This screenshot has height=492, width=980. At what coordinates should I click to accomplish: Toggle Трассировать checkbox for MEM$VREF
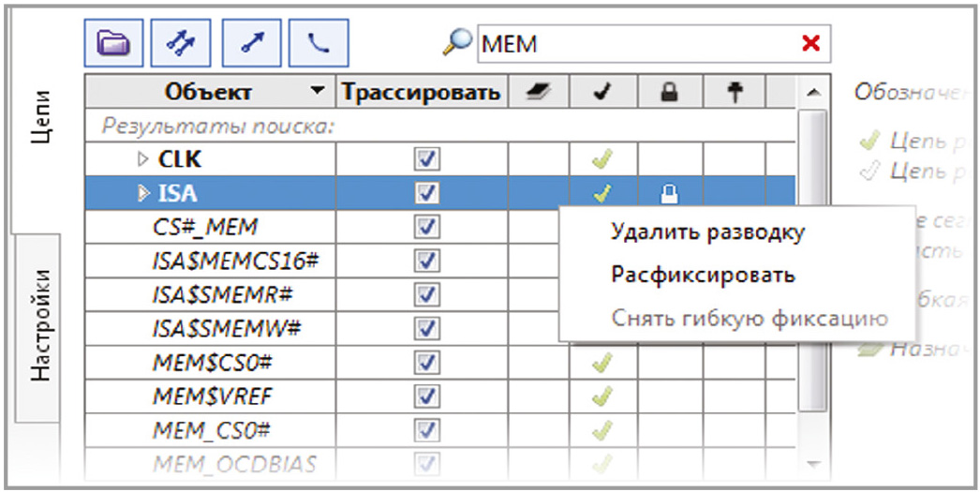427,396
